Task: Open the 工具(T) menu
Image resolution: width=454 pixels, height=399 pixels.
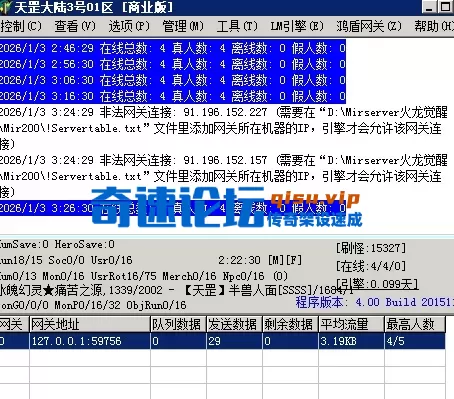Action: point(237,26)
